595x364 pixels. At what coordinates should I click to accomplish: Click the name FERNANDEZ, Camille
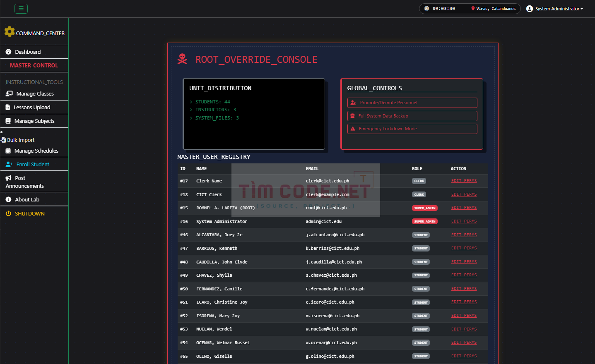tap(219, 289)
